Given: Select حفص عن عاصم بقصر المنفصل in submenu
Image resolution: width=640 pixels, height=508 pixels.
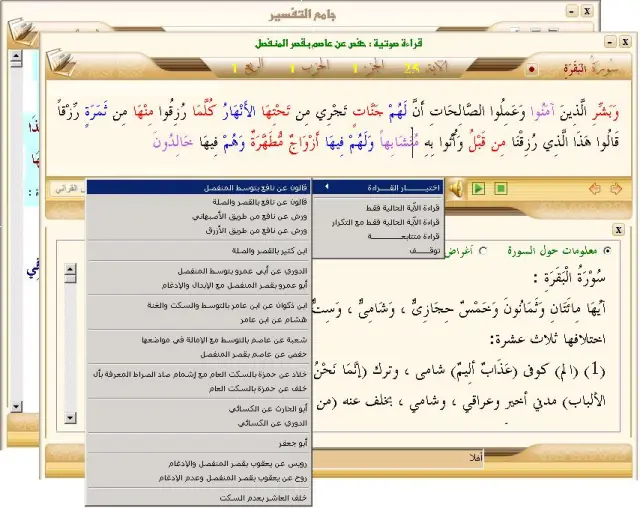Looking at the screenshot, I should [199, 355].
